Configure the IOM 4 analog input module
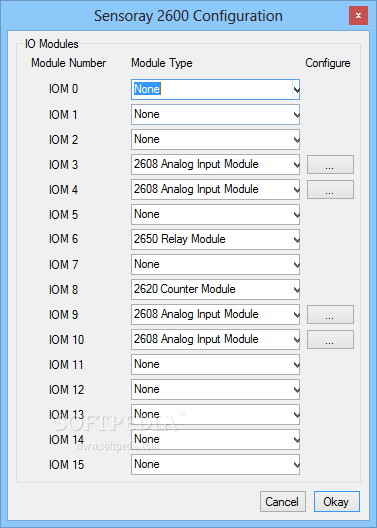The width and height of the screenshot is (377, 528). point(330,189)
